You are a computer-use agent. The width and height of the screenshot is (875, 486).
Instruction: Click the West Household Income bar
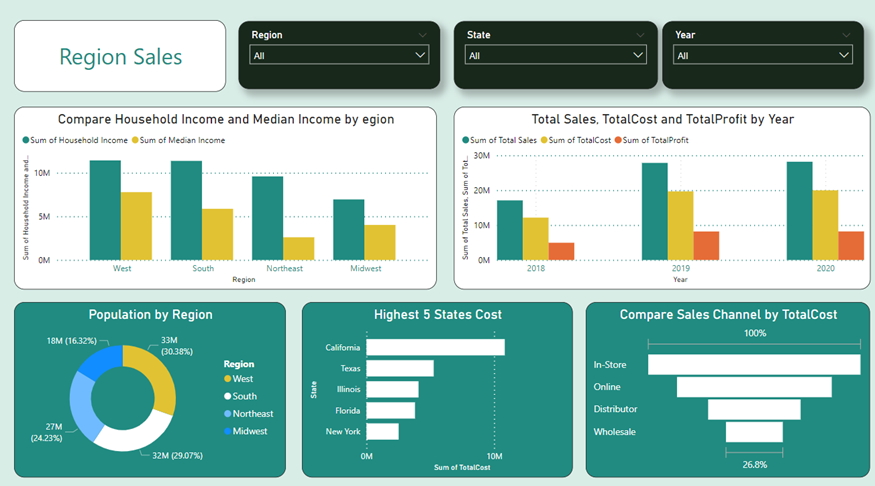pos(105,210)
